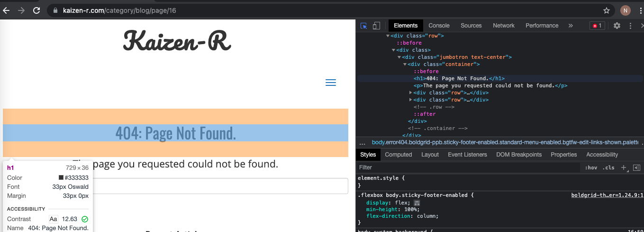Toggle the :hov element state panel
The width and height of the screenshot is (644, 232).
(x=591, y=167)
